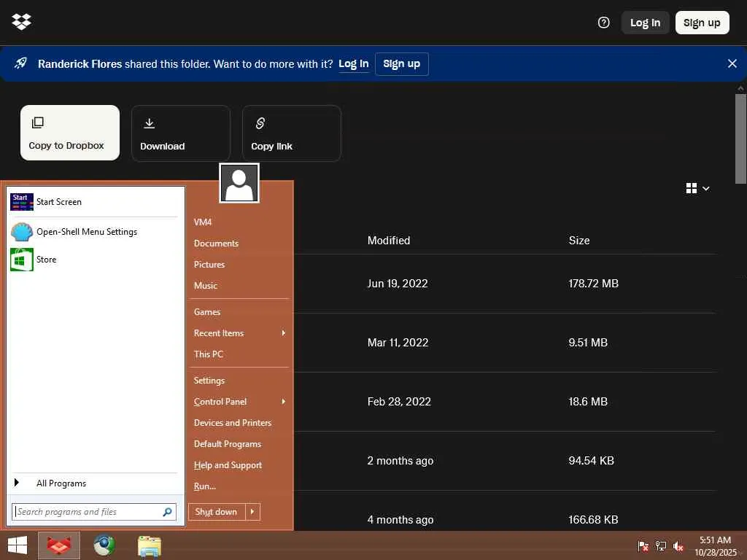This screenshot has width=747, height=560.
Task: Expand All Programs list
Action: (94, 483)
